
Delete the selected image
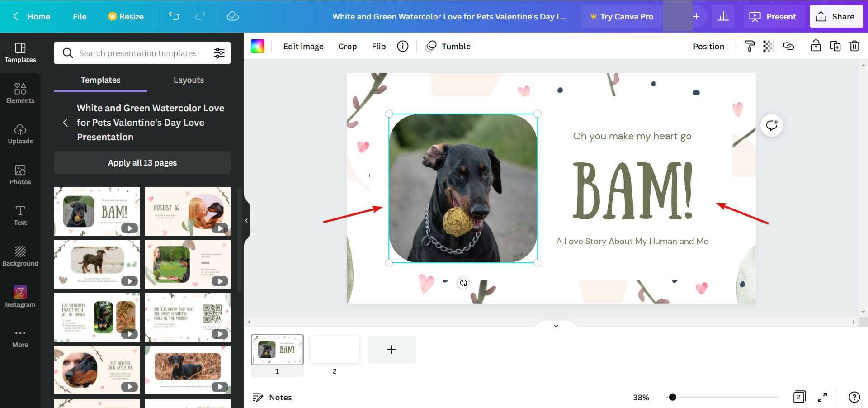tap(855, 46)
